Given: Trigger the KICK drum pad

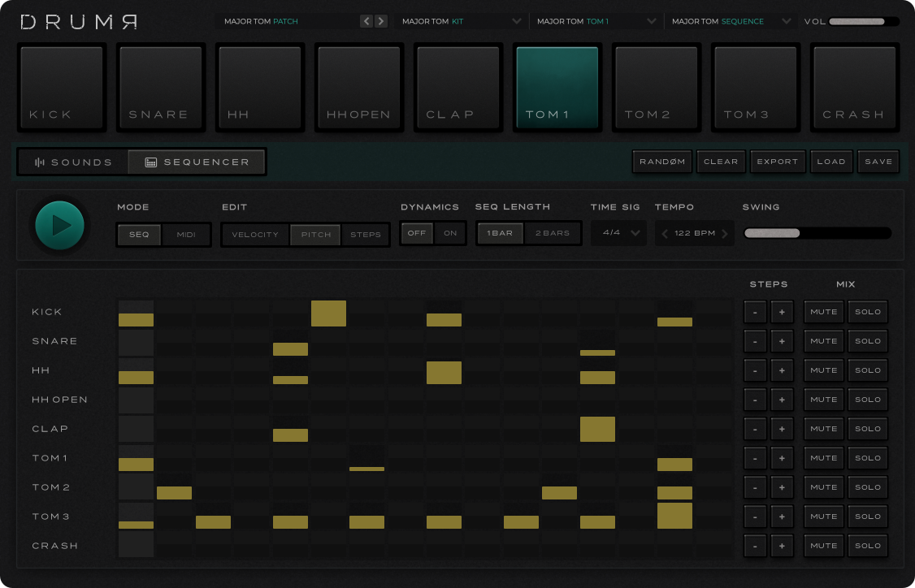Looking at the screenshot, I should [x=62, y=88].
